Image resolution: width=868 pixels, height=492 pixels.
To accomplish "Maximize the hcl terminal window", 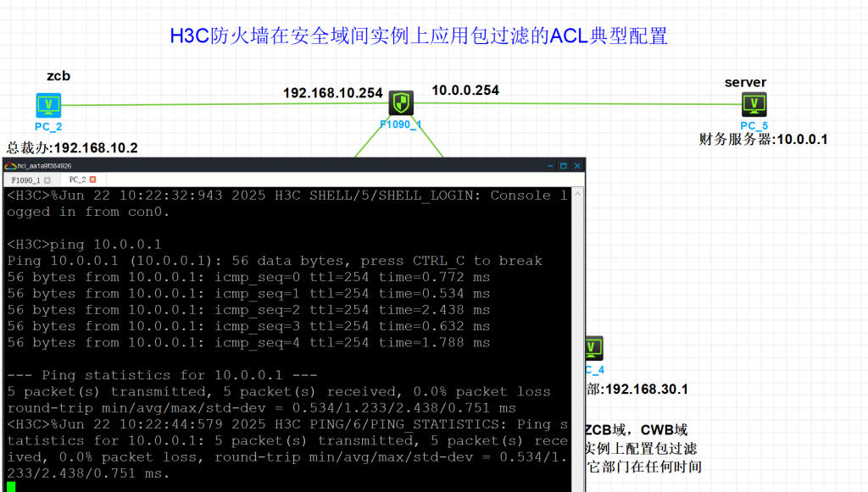I will click(564, 166).
